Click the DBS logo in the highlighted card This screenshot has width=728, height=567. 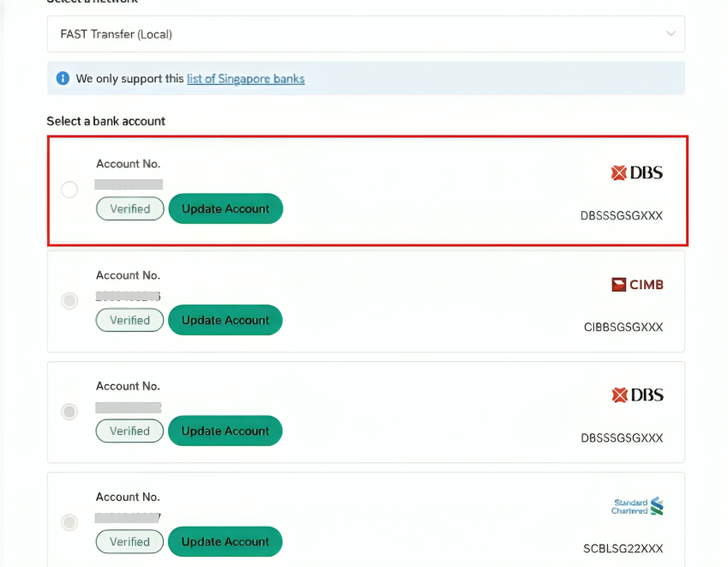[637, 172]
